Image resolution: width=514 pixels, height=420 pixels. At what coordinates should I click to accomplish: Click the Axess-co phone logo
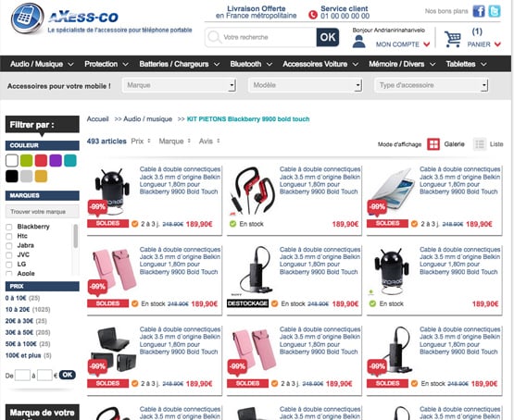pos(27,19)
